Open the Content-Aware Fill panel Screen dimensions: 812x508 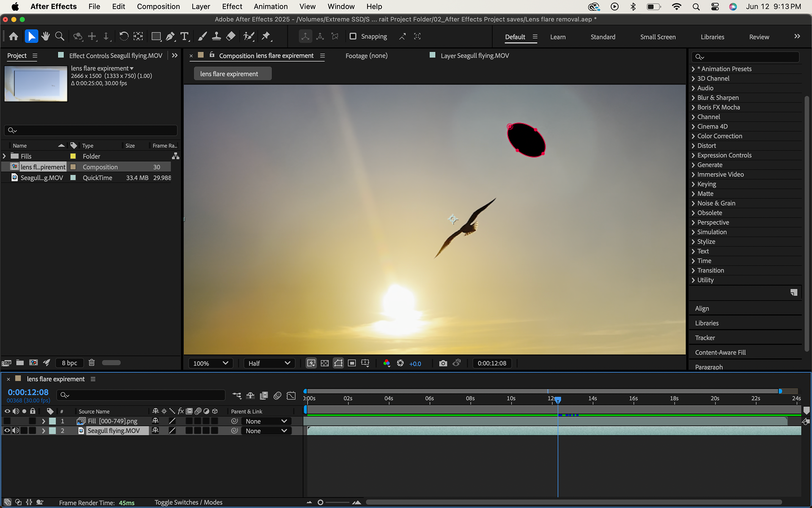click(720, 352)
